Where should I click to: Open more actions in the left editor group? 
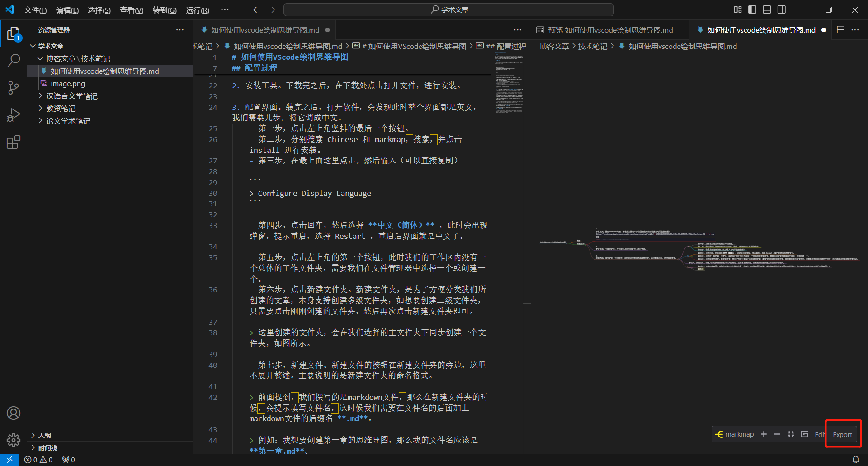[x=518, y=30]
